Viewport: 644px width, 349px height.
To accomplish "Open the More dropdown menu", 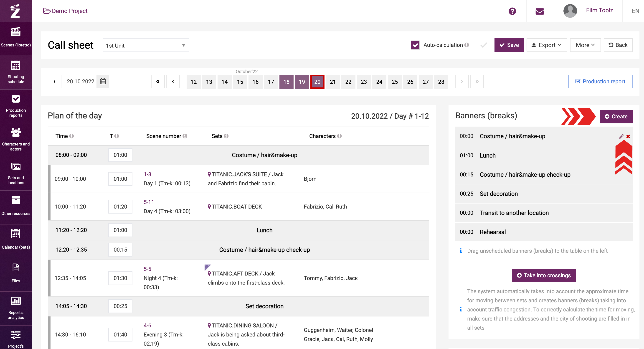I will coord(585,45).
